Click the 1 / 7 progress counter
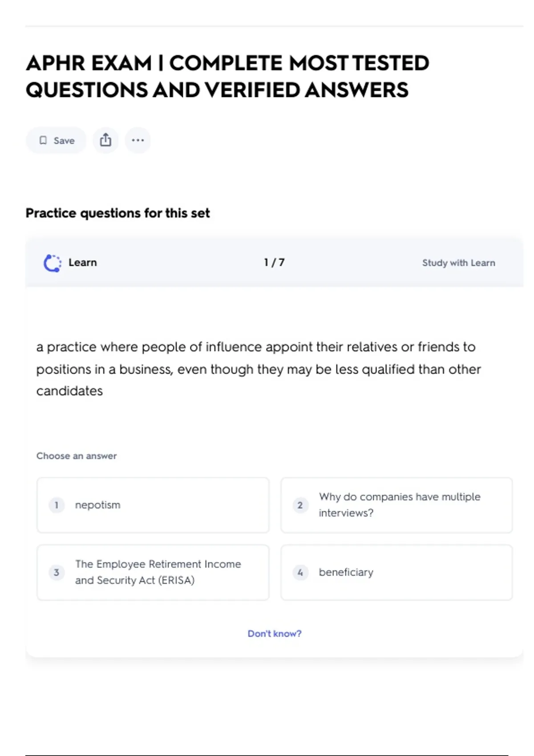Viewport: 534px width, 756px height. pyautogui.click(x=274, y=262)
